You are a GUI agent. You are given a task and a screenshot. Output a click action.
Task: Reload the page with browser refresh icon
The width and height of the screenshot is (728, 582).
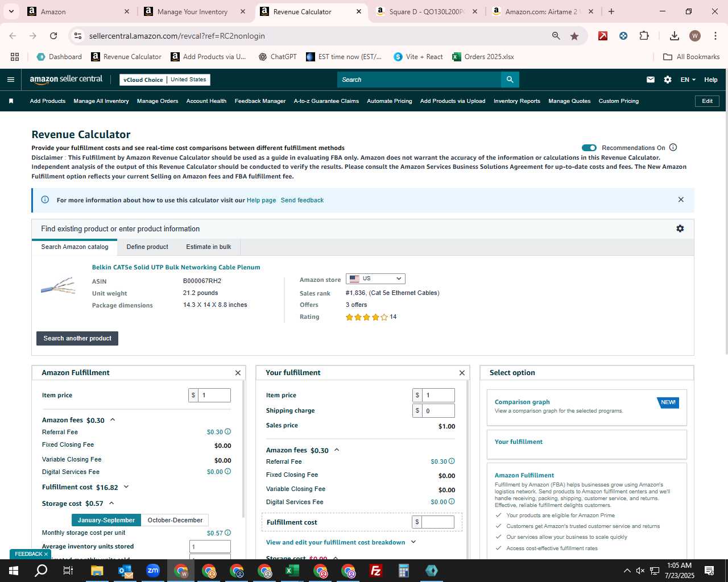click(53, 36)
